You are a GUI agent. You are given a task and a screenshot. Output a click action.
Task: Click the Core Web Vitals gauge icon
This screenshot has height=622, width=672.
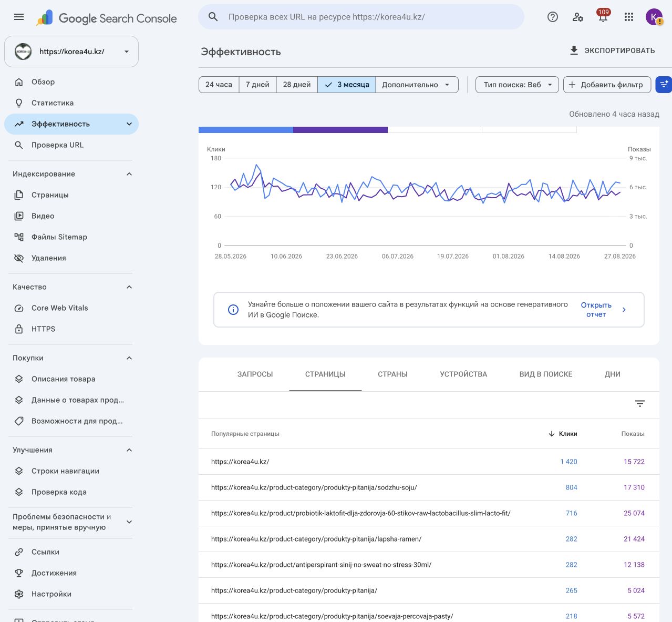(x=19, y=308)
